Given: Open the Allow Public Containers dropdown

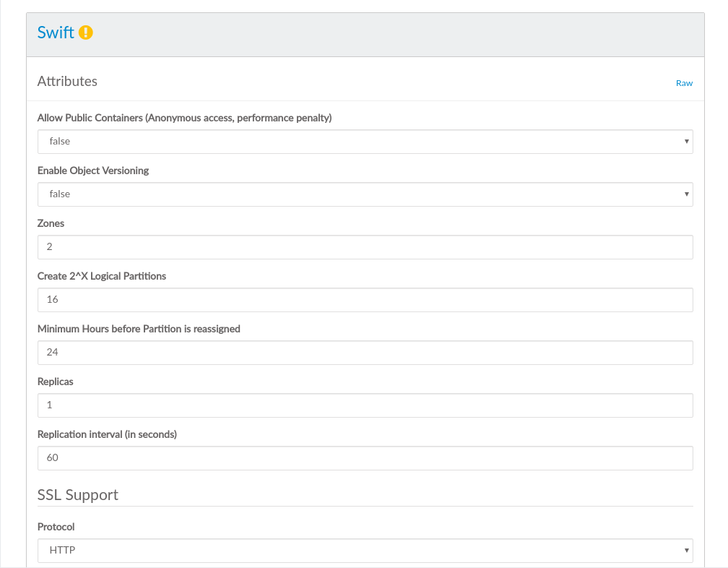Looking at the screenshot, I should [x=365, y=142].
